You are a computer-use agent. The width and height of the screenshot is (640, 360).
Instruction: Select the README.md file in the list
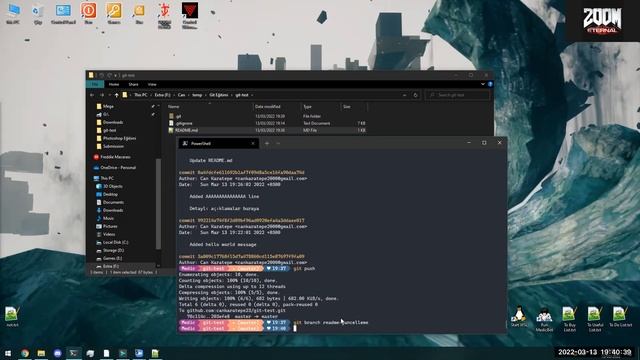(x=267, y=130)
